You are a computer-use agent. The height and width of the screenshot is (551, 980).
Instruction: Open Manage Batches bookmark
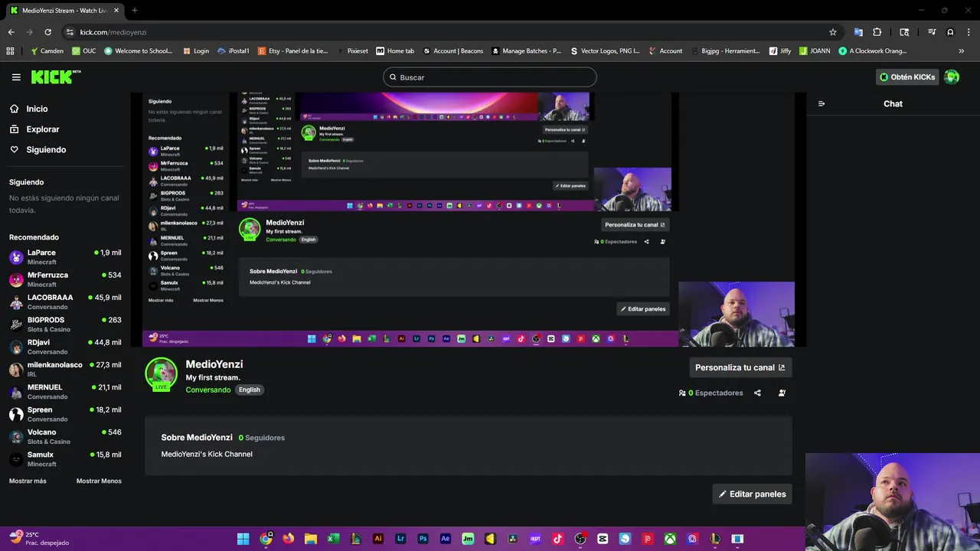click(526, 51)
